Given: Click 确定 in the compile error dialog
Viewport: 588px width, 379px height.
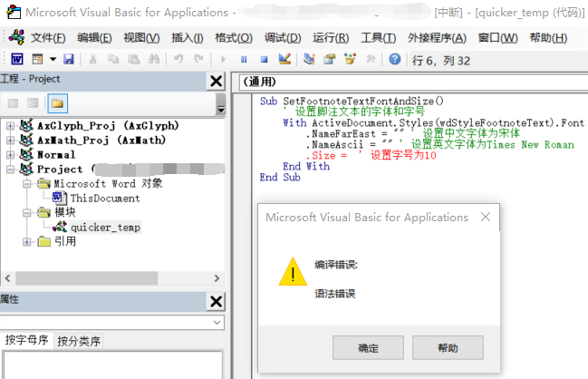Looking at the screenshot, I should pyautogui.click(x=368, y=348).
